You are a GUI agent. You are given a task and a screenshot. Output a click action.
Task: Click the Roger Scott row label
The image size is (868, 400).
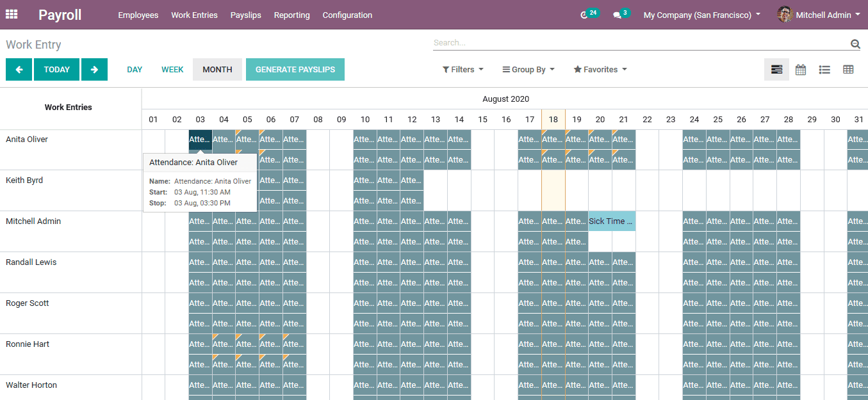[27, 303]
